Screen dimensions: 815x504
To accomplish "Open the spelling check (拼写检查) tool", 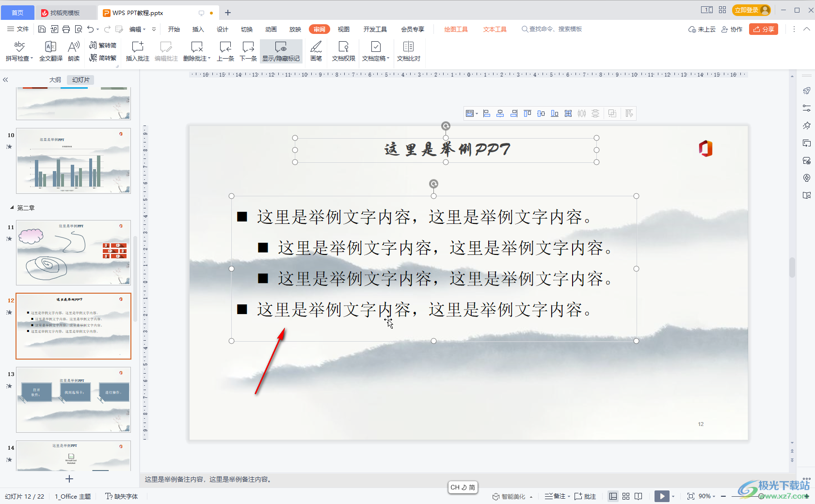I will 19,51.
